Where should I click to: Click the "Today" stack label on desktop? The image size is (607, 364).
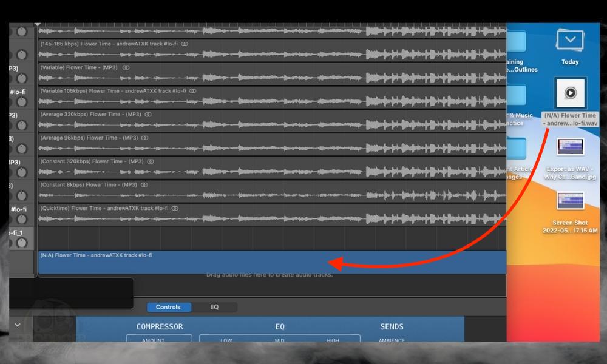570,62
